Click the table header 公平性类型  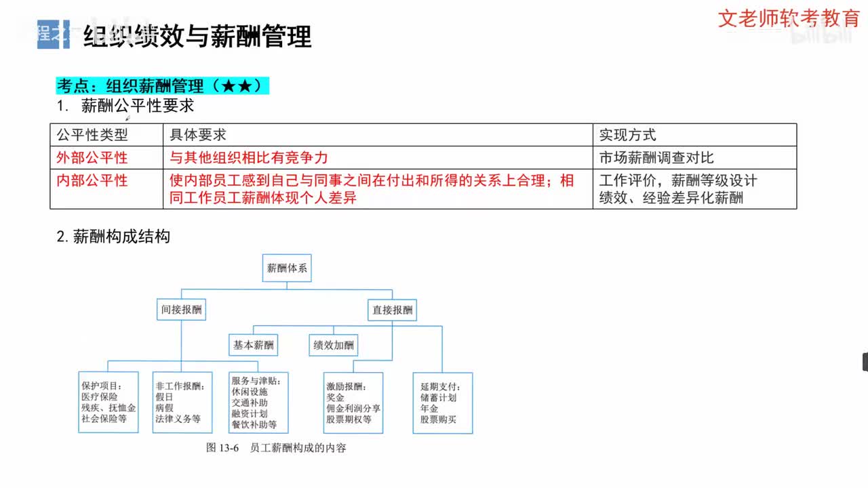tap(92, 135)
